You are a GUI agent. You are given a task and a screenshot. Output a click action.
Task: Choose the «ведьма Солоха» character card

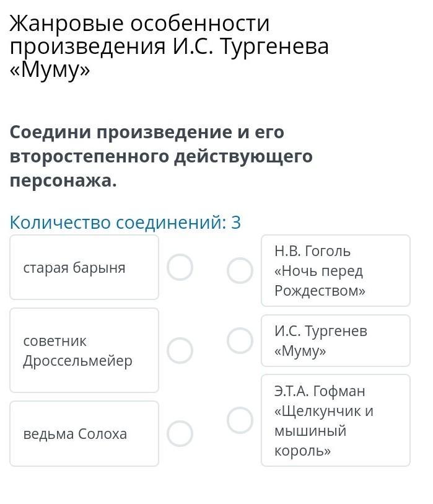click(x=84, y=433)
